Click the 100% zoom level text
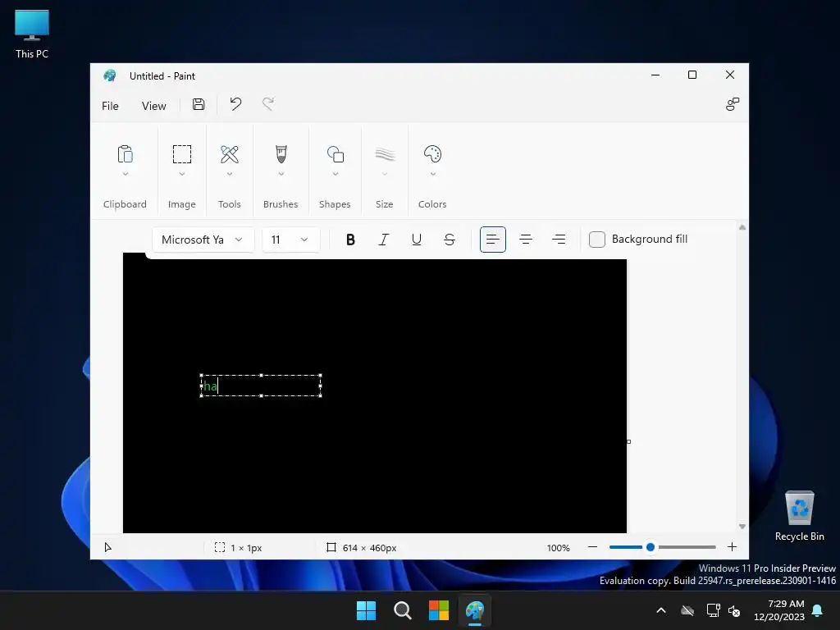Viewport: 840px width, 630px height. click(558, 547)
